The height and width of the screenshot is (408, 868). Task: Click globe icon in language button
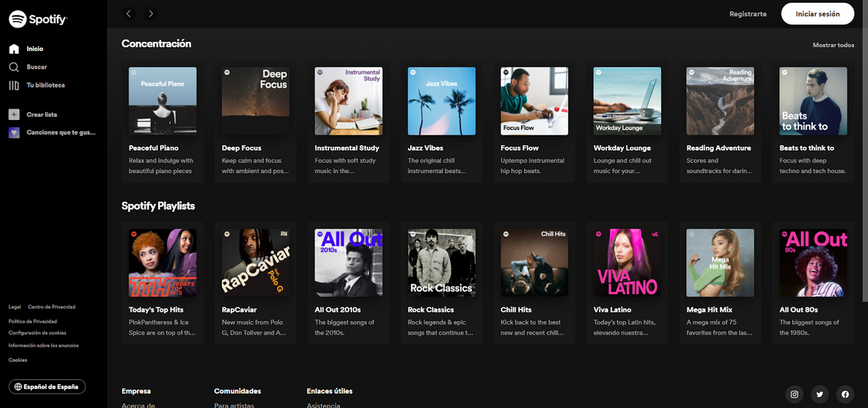18,387
